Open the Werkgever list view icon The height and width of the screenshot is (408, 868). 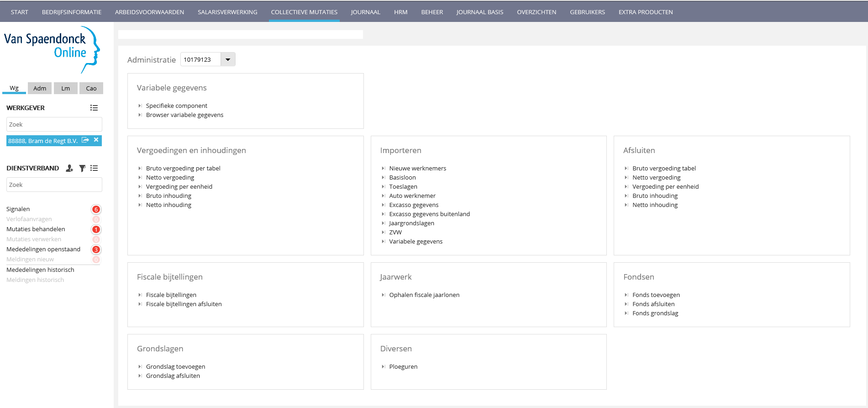[94, 108]
